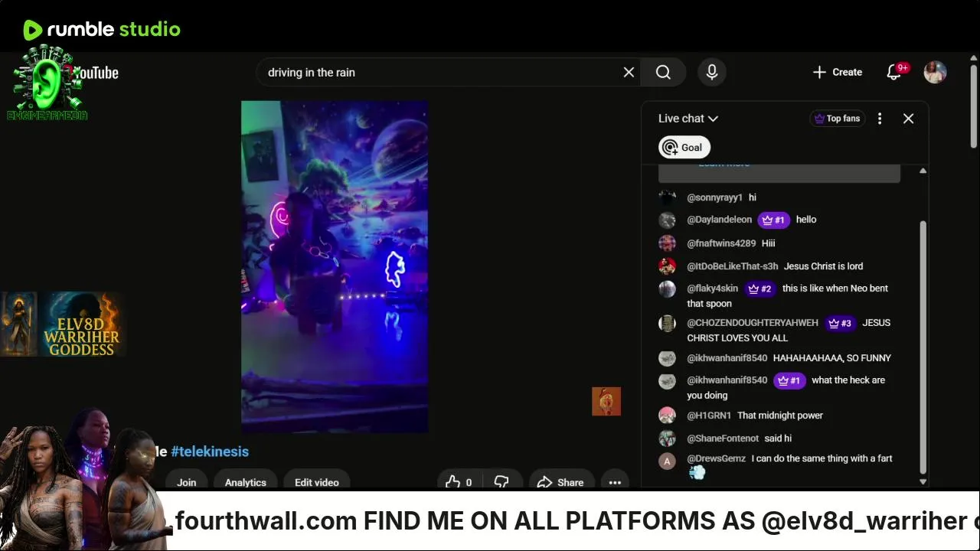The image size is (980, 551).
Task: Click the #2 crown badge beside @flaky4skin
Action: tap(760, 289)
